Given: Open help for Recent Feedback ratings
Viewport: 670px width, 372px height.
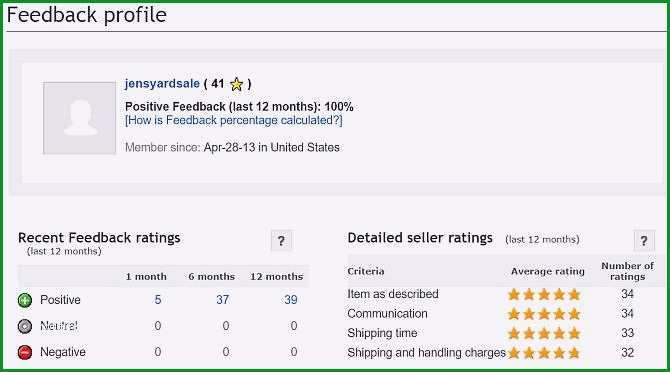Looking at the screenshot, I should point(281,241).
